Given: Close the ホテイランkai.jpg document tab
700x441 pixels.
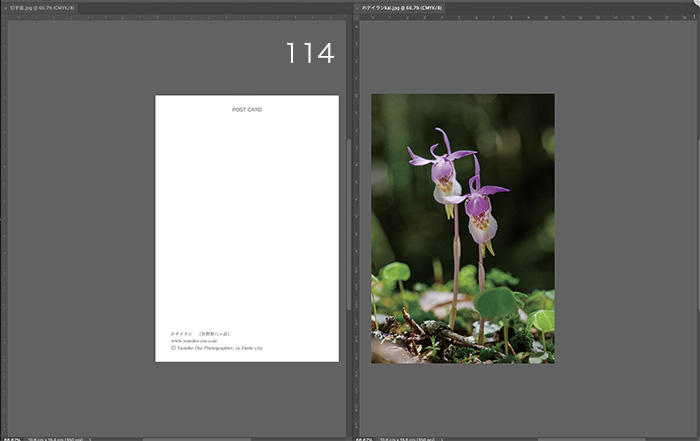Looking at the screenshot, I should tap(358, 7).
